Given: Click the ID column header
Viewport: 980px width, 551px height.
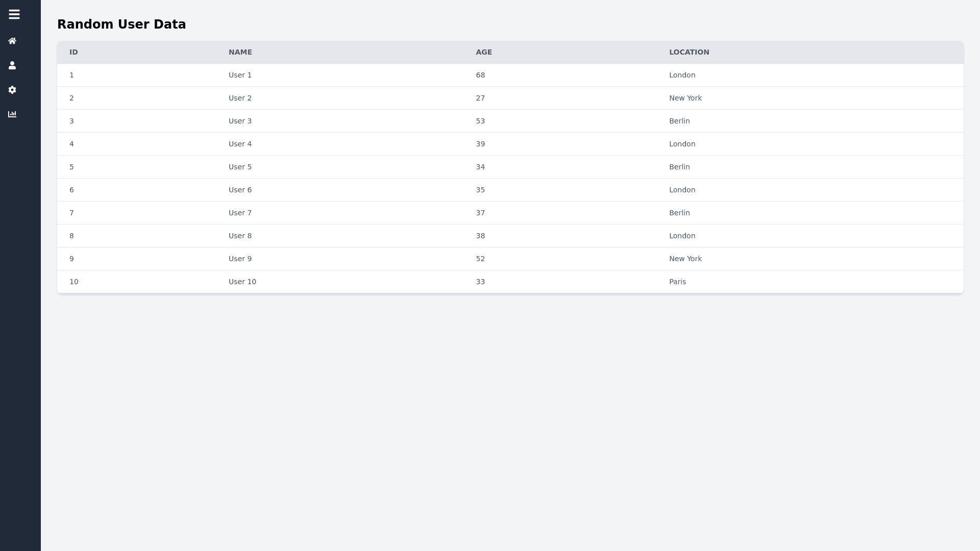Looking at the screenshot, I should click(73, 52).
